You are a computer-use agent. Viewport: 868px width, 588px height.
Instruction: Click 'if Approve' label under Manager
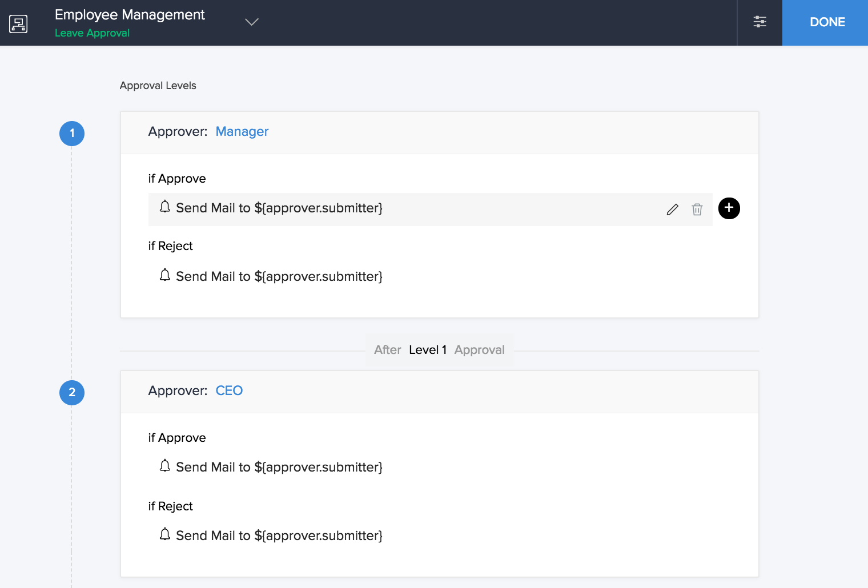[177, 179]
